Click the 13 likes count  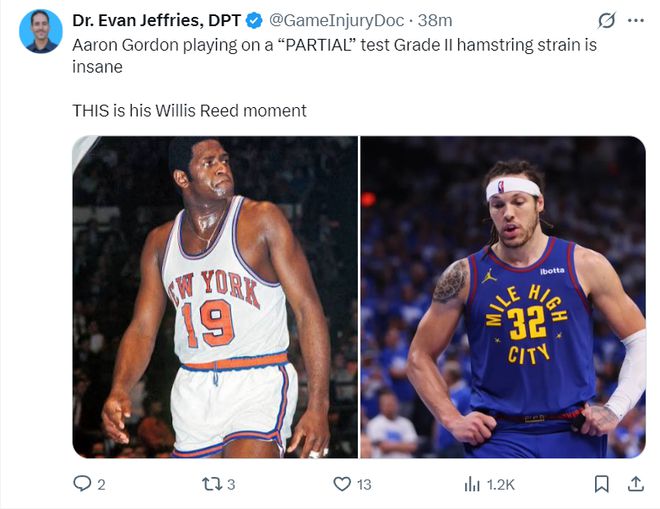click(364, 484)
